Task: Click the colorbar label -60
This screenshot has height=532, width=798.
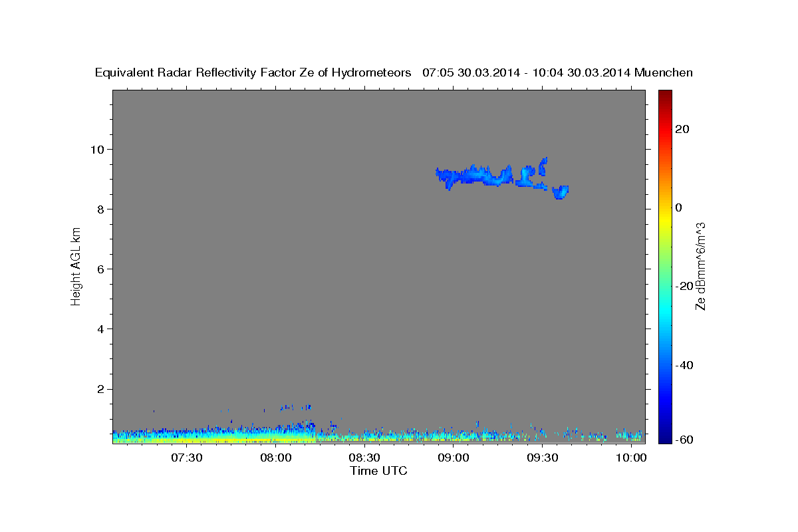Action: point(684,440)
